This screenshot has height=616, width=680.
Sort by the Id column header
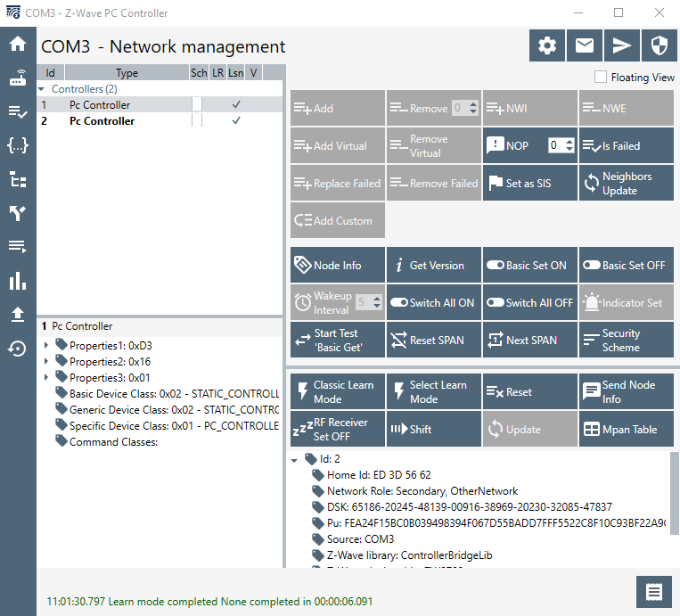tap(50, 72)
